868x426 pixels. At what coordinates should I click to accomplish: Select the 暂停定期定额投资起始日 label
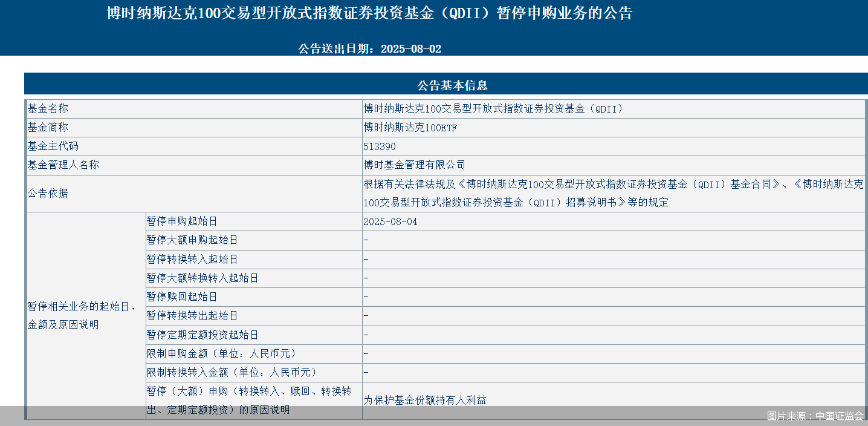click(202, 335)
